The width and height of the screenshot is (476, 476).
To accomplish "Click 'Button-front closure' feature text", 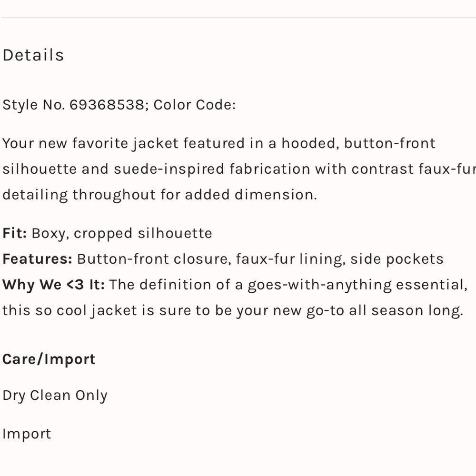I will click(154, 259).
